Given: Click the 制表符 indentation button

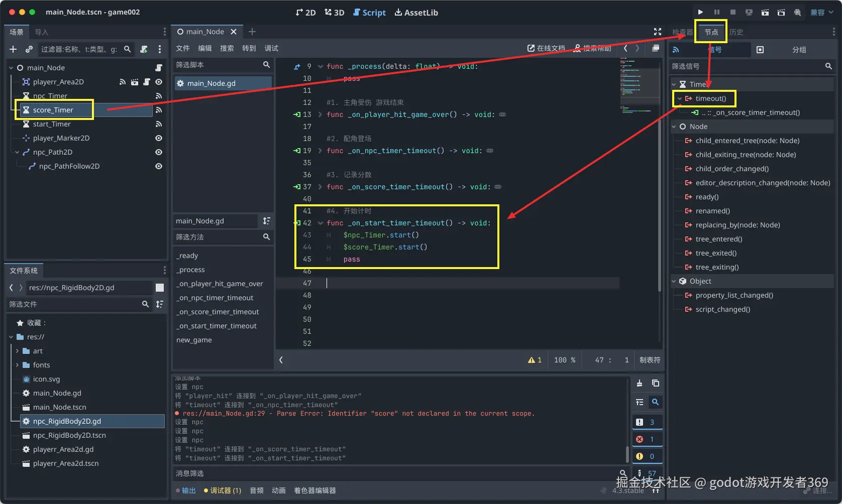Looking at the screenshot, I should pyautogui.click(x=650, y=360).
